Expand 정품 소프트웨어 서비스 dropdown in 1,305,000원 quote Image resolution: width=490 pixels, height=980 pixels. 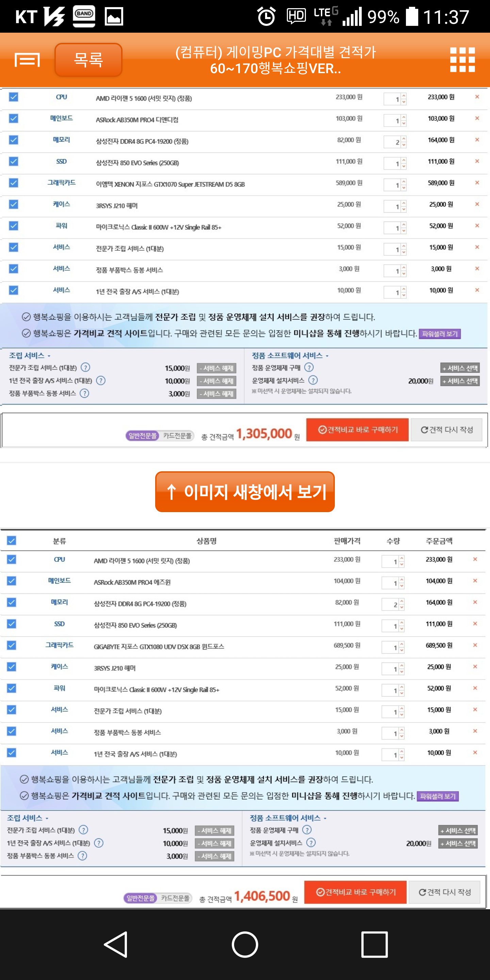[290, 355]
